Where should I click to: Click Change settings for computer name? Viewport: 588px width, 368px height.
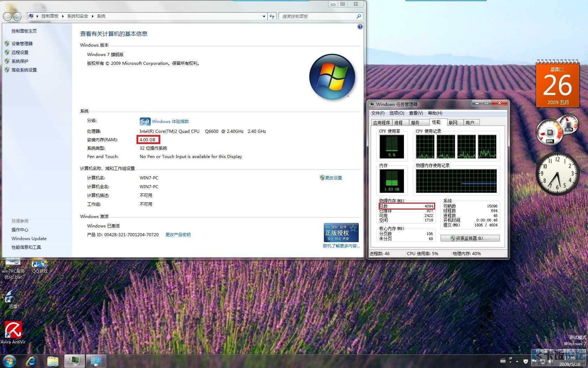(x=334, y=178)
